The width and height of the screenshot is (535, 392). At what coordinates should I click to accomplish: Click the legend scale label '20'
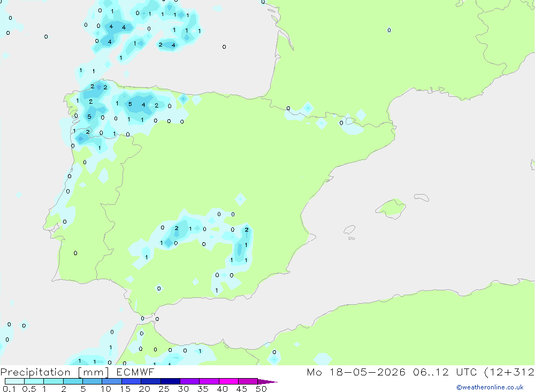144,389
